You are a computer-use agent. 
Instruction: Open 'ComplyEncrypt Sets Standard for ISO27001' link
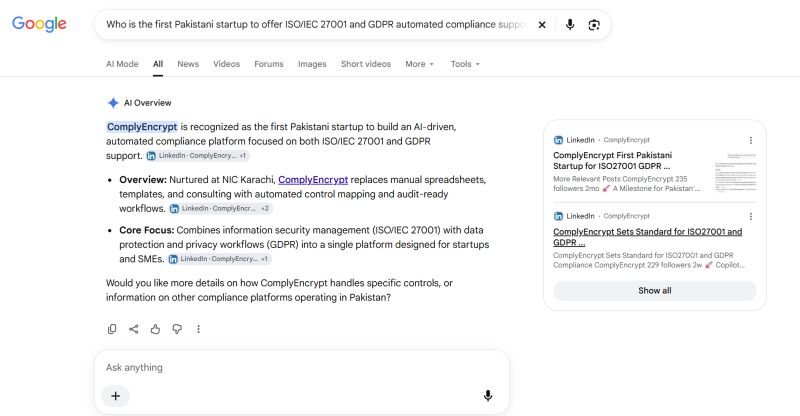click(647, 237)
